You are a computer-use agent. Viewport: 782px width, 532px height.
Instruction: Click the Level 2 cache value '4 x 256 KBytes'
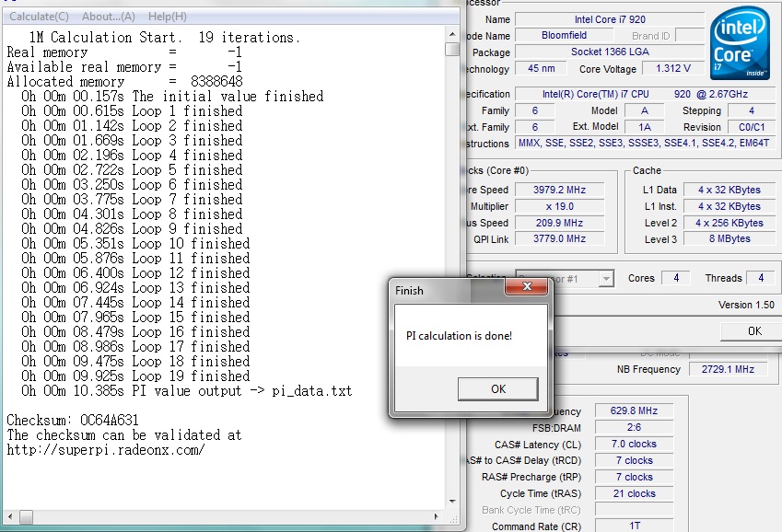(x=729, y=223)
